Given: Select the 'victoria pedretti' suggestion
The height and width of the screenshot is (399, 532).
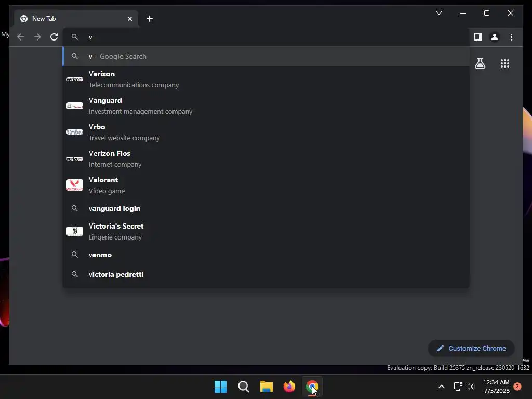Looking at the screenshot, I should click(267, 274).
